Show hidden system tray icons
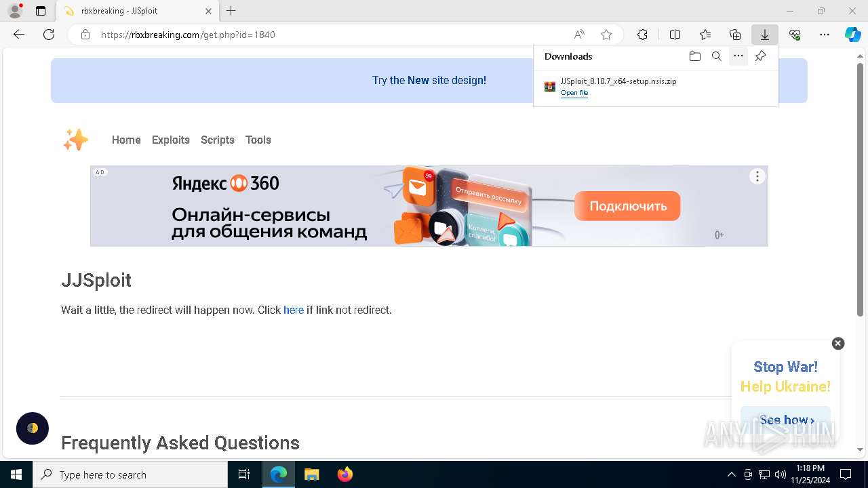The height and width of the screenshot is (488, 868). 731,474
